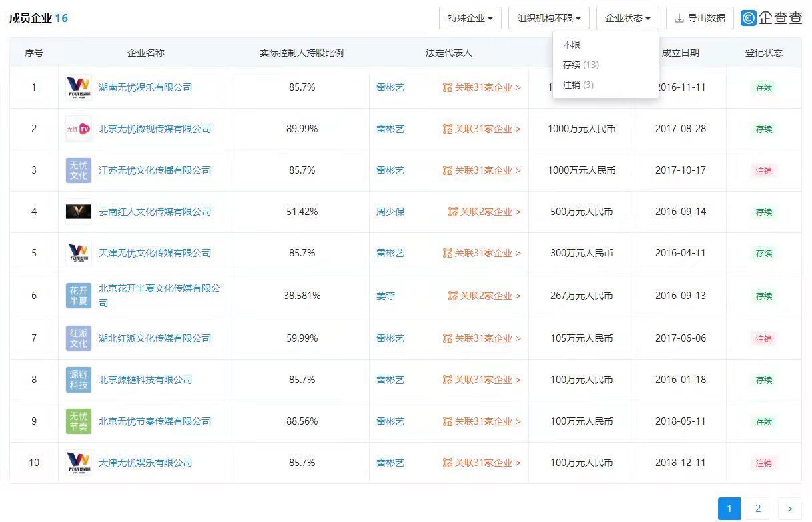Image resolution: width=812 pixels, height=522 pixels.
Task: Click the 红派文化 logo tile
Action: (x=79, y=338)
